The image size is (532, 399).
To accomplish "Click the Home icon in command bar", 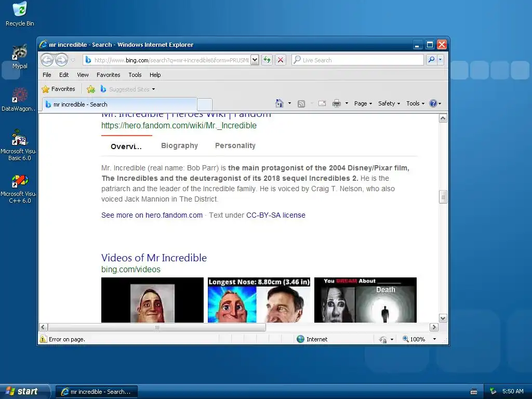I will pyautogui.click(x=279, y=103).
